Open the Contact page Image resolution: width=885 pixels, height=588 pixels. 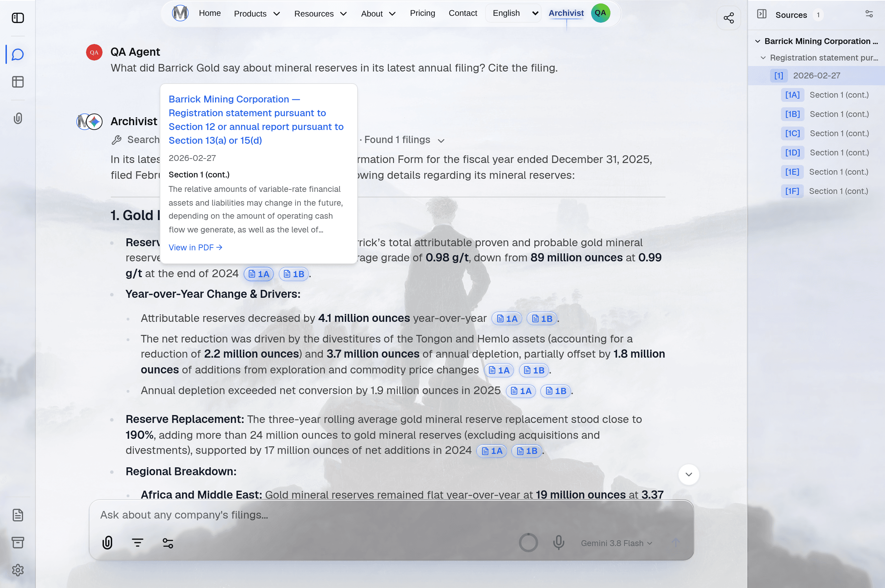462,13
